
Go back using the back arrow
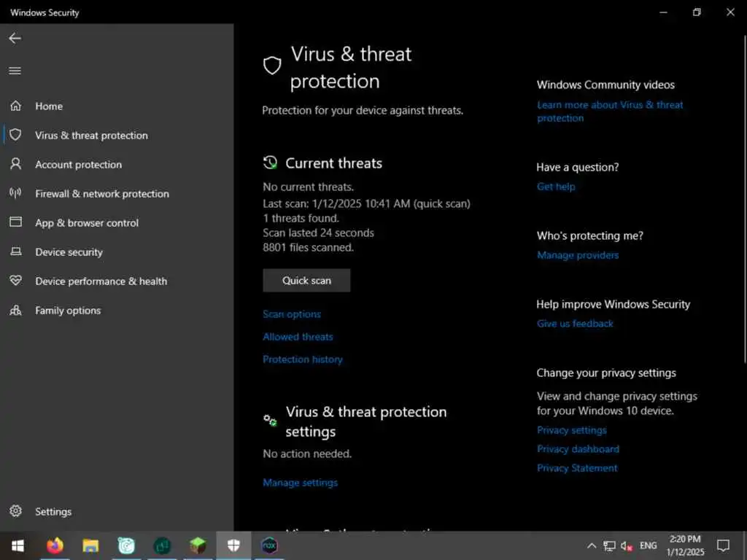pos(15,38)
